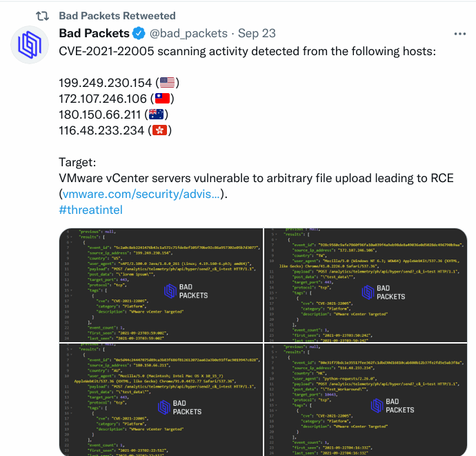Open the vmware.com security advisory link

pyautogui.click(x=141, y=194)
